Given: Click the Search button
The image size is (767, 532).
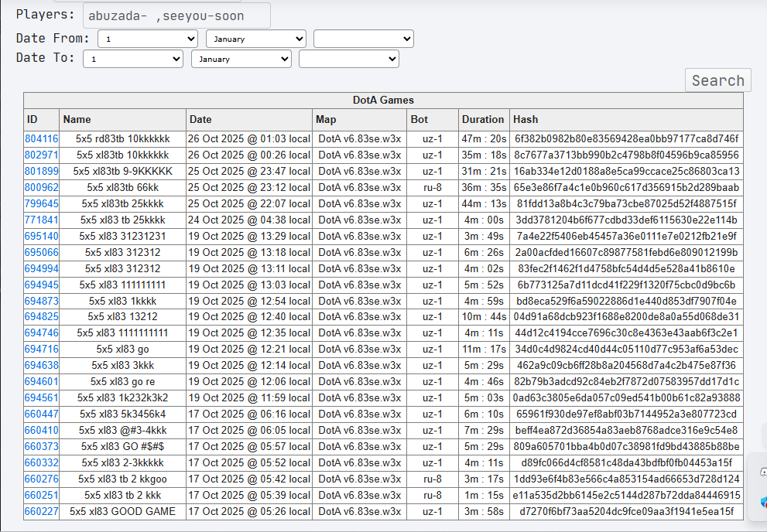Looking at the screenshot, I should click(717, 80).
